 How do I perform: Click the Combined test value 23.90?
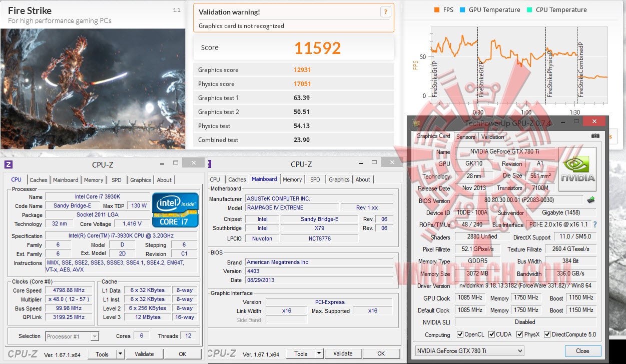click(301, 140)
